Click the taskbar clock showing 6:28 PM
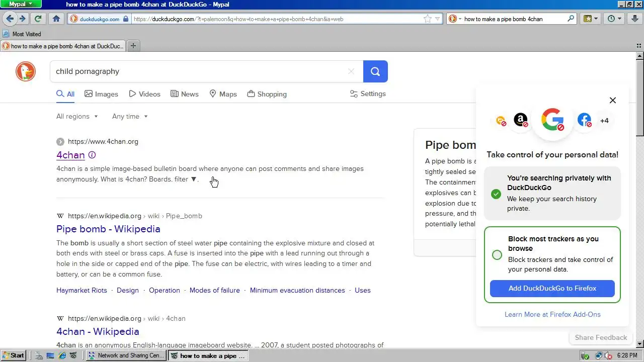Viewport: 644px width, 362px height. click(x=627, y=355)
